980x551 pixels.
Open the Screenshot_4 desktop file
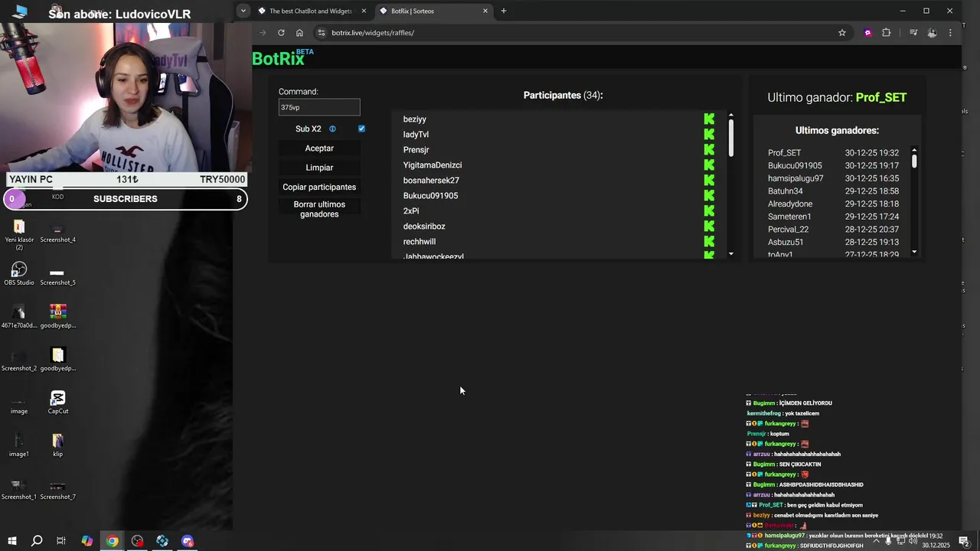click(x=58, y=233)
